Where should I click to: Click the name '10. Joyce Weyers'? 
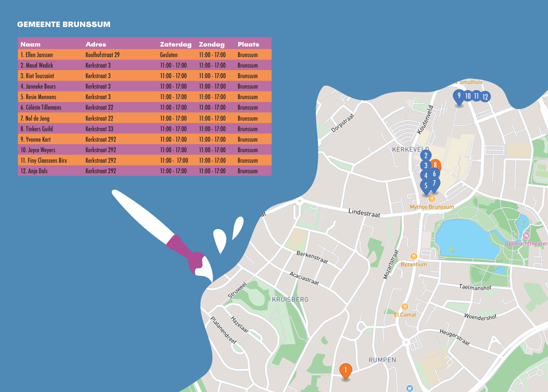[x=38, y=150]
